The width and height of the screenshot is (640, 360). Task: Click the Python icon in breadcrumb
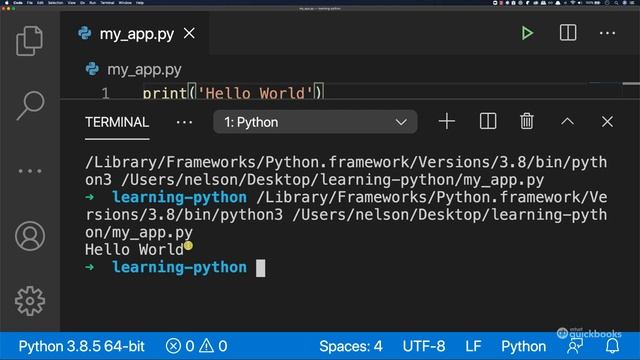92,69
